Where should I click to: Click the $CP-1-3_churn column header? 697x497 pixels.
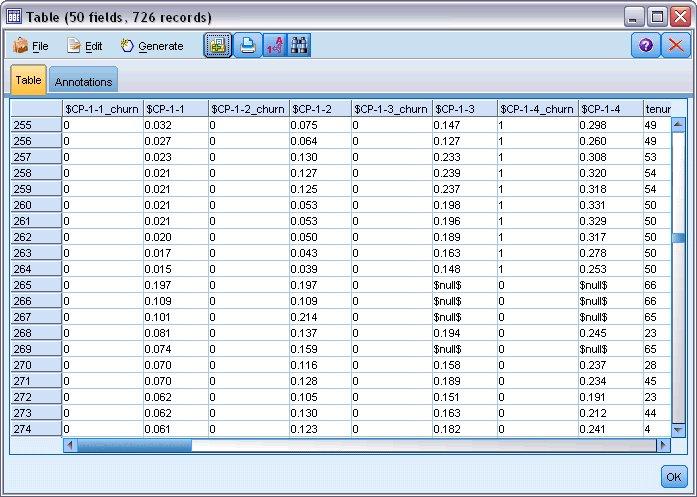click(392, 109)
